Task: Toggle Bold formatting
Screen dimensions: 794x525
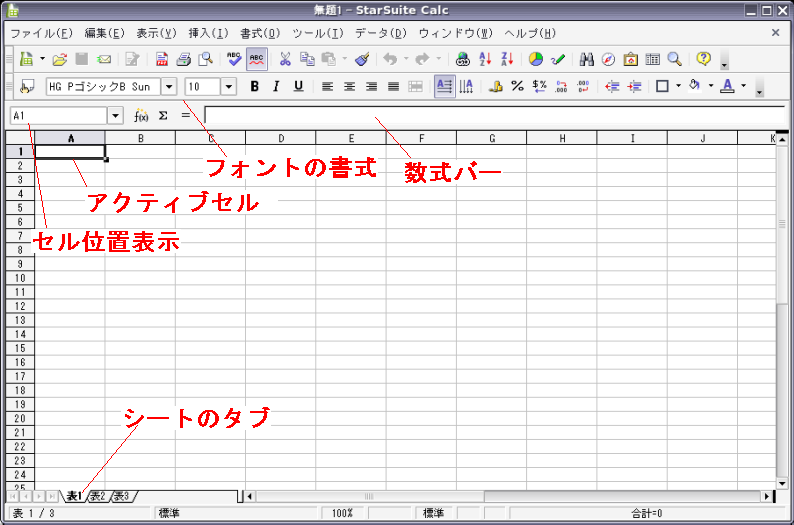Action: (x=255, y=87)
